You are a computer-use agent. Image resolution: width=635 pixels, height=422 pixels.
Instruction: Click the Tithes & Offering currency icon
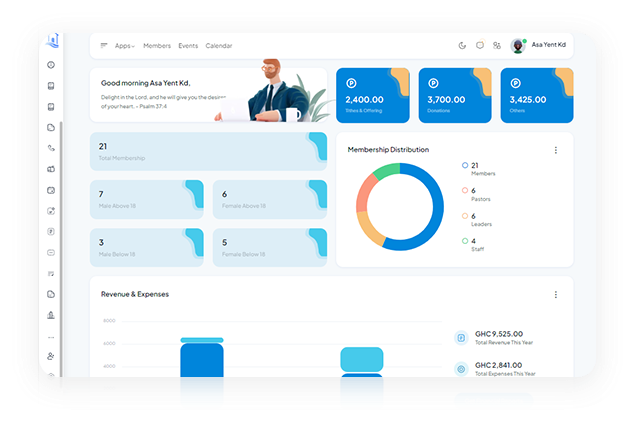click(x=352, y=82)
